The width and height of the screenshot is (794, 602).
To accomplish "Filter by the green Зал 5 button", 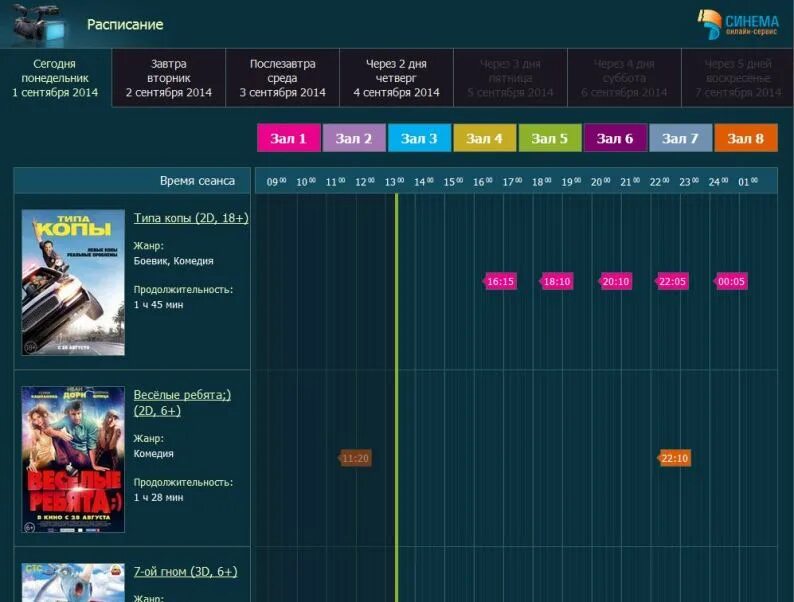I will click(550, 138).
